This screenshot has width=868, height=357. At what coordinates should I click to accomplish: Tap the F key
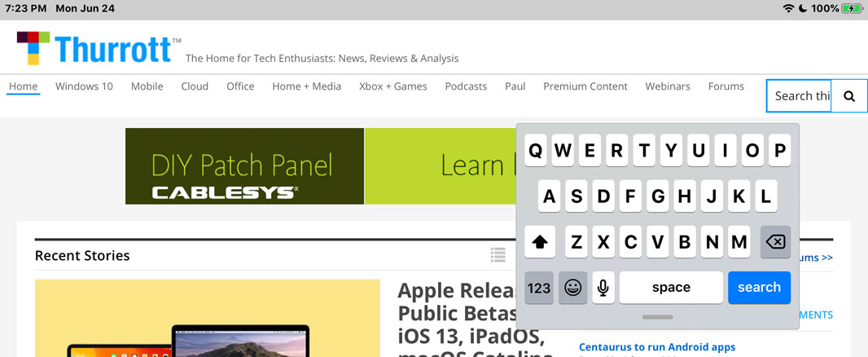pos(630,196)
